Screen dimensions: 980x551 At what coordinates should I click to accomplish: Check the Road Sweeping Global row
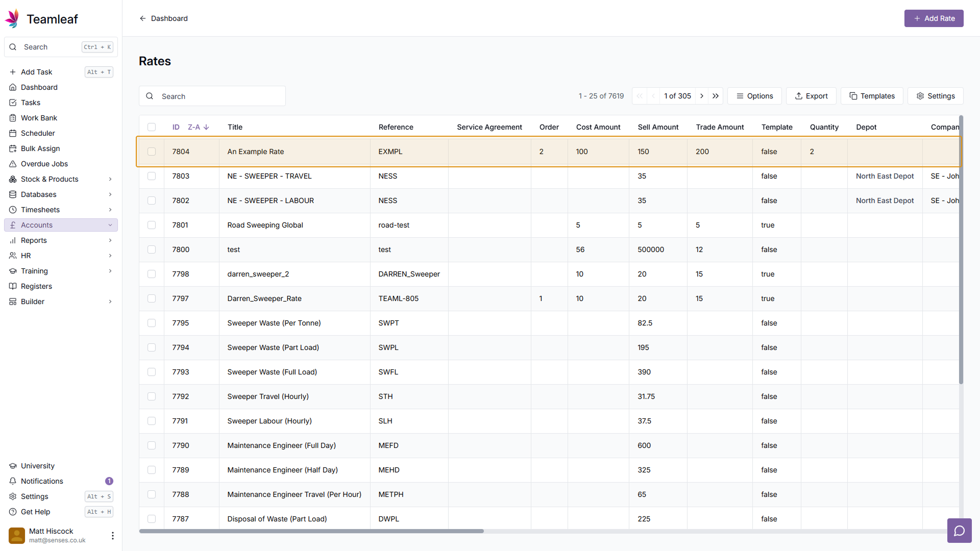(152, 225)
